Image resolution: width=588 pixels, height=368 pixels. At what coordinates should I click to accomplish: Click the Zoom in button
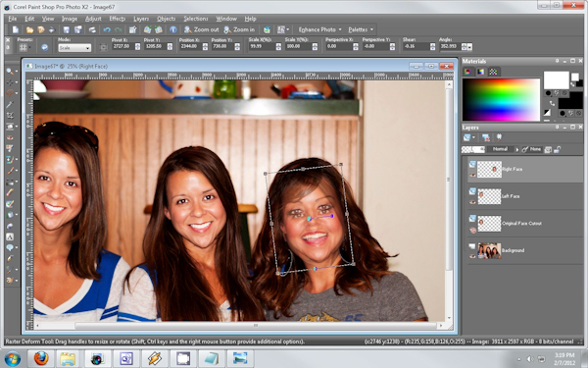click(240, 29)
